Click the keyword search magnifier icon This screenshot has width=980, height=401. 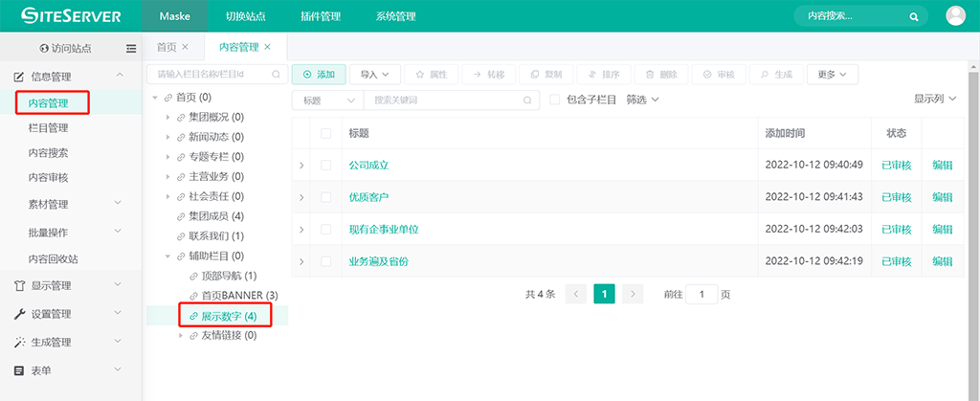pyautogui.click(x=527, y=100)
